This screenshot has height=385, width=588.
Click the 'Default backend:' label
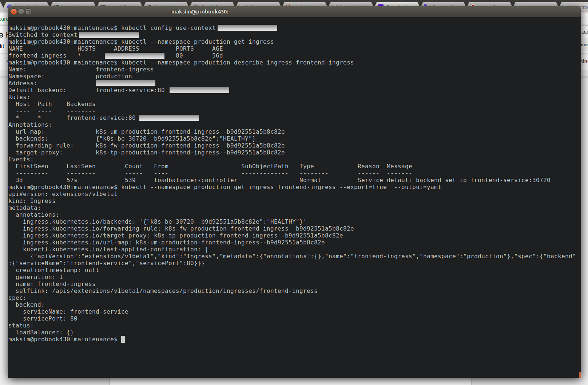click(x=37, y=90)
